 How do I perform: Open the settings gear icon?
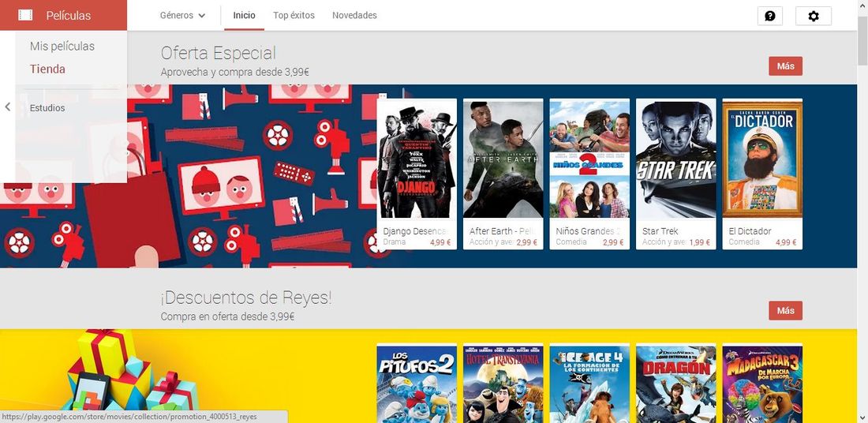814,16
